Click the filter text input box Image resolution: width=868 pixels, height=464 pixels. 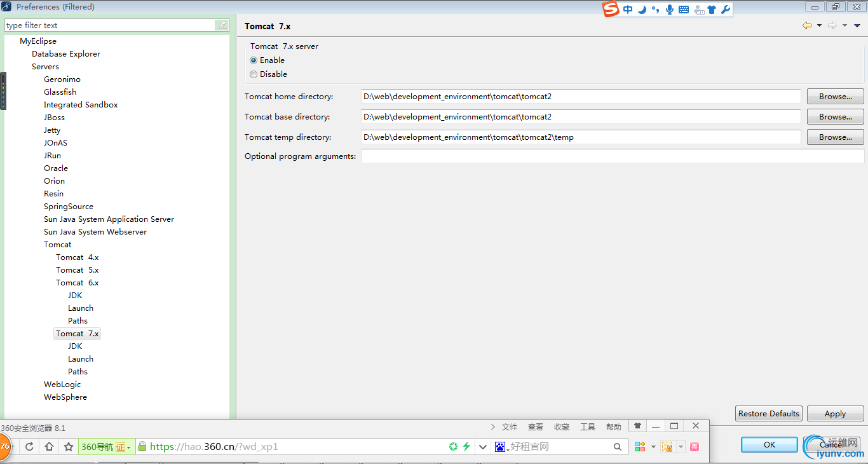tap(111, 25)
